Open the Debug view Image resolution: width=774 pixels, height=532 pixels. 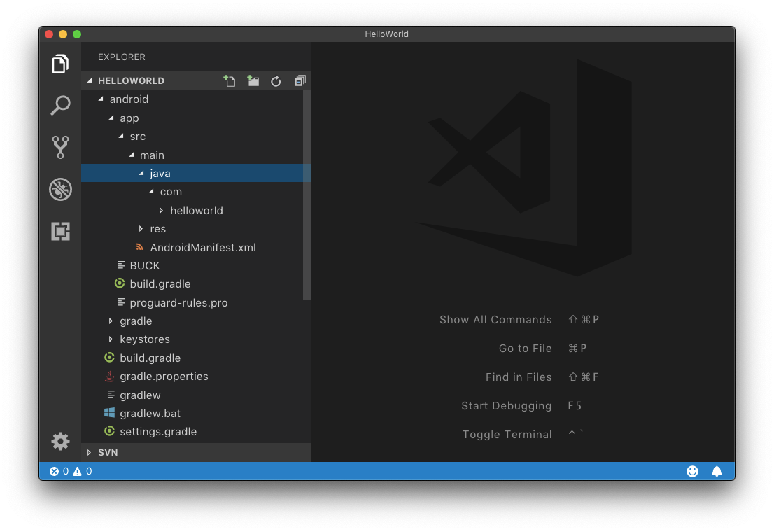[60, 189]
